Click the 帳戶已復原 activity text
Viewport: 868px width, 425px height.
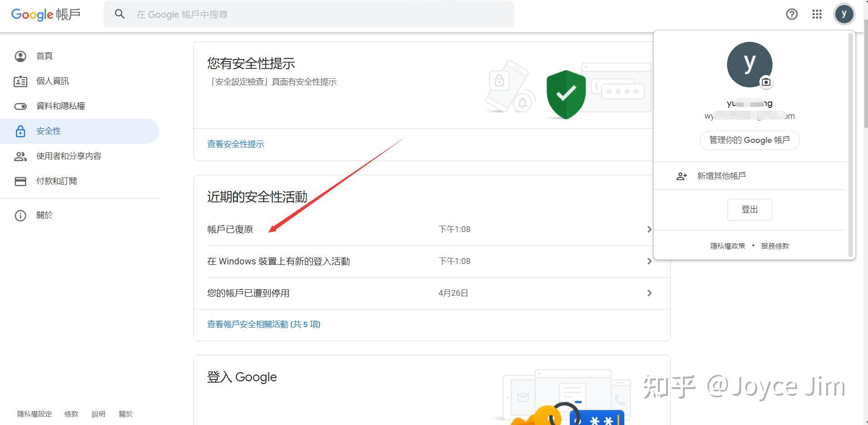tap(230, 229)
